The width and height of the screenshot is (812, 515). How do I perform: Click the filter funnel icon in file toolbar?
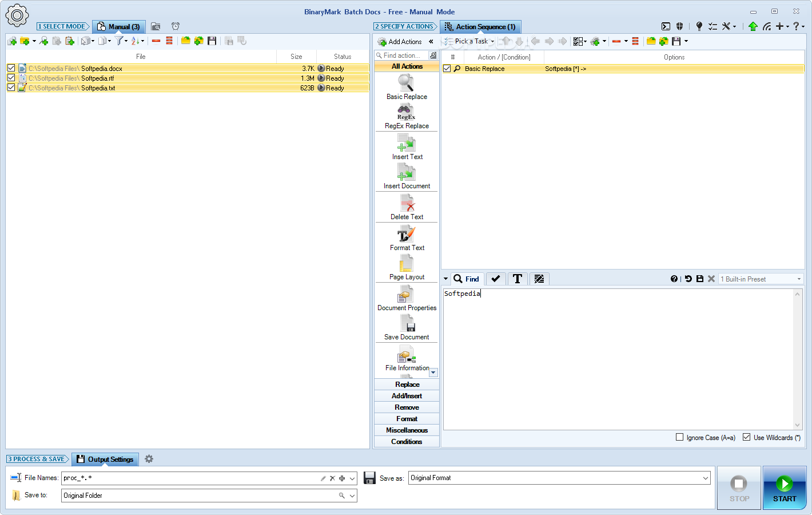pos(119,41)
